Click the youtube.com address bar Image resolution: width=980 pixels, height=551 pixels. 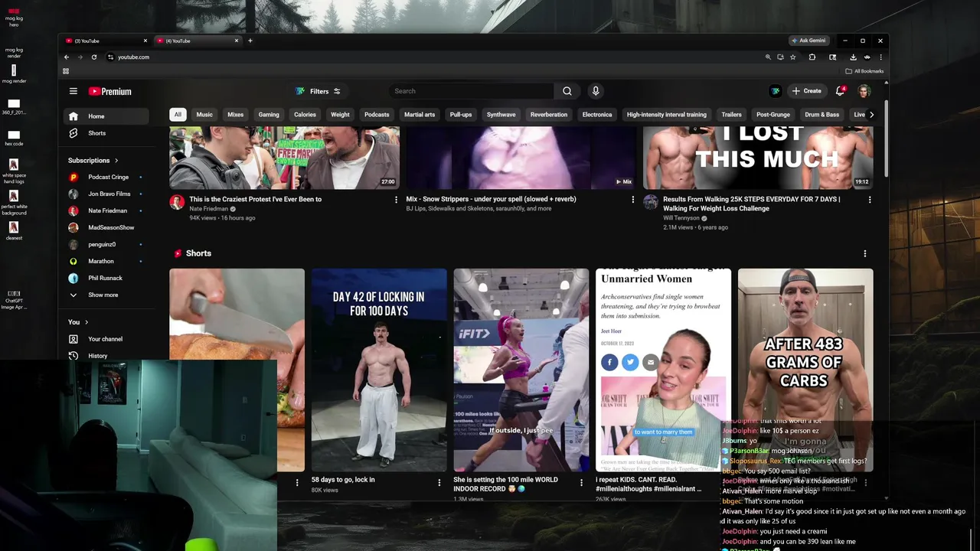click(436, 57)
